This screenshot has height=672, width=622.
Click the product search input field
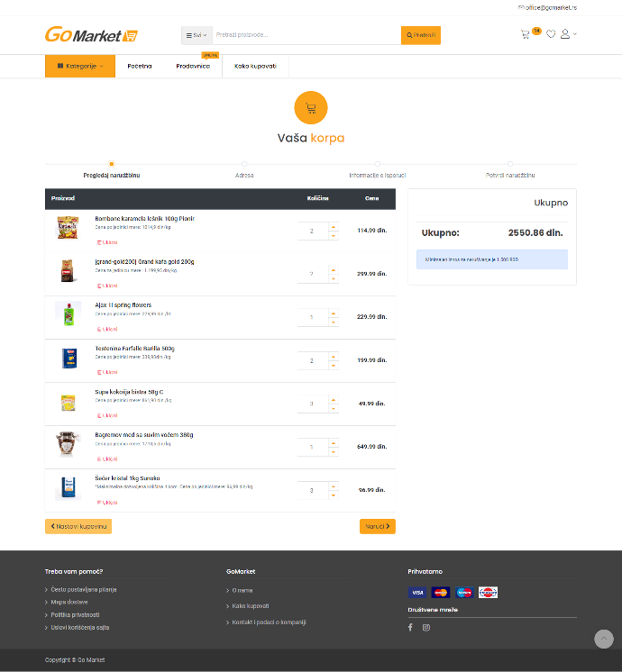click(x=306, y=35)
